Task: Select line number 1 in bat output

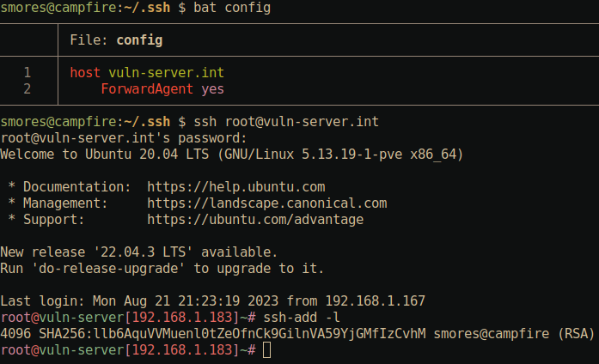Action: point(28,72)
